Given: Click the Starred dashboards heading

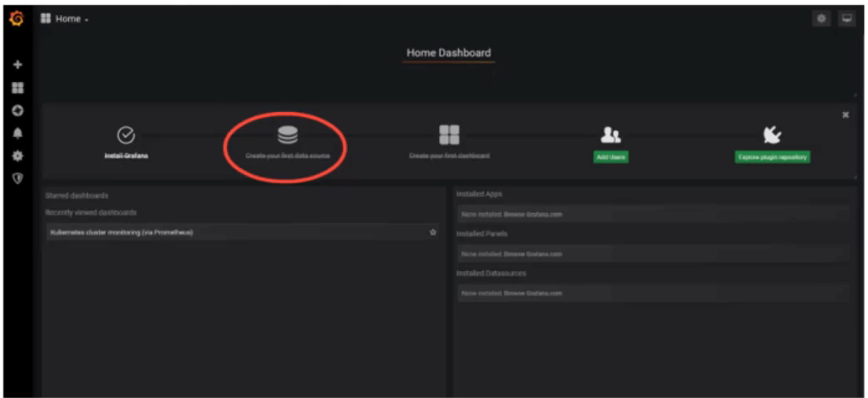Looking at the screenshot, I should click(x=76, y=196).
